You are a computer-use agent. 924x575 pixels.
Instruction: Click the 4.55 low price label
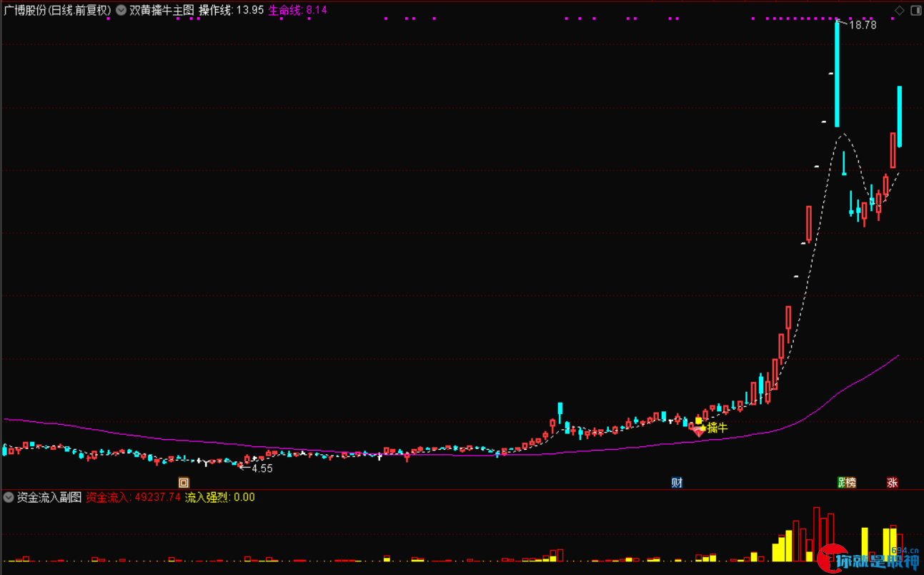(262, 468)
